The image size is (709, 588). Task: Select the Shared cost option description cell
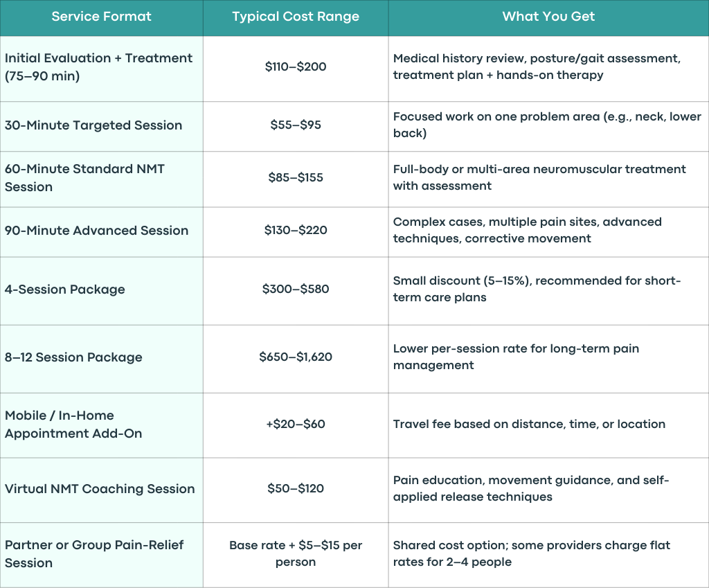click(548, 555)
